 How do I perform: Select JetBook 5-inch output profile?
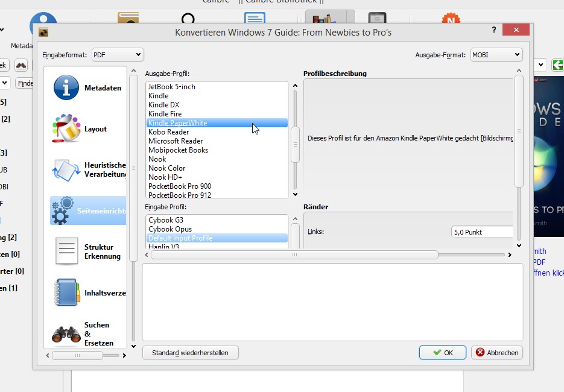coord(217,87)
